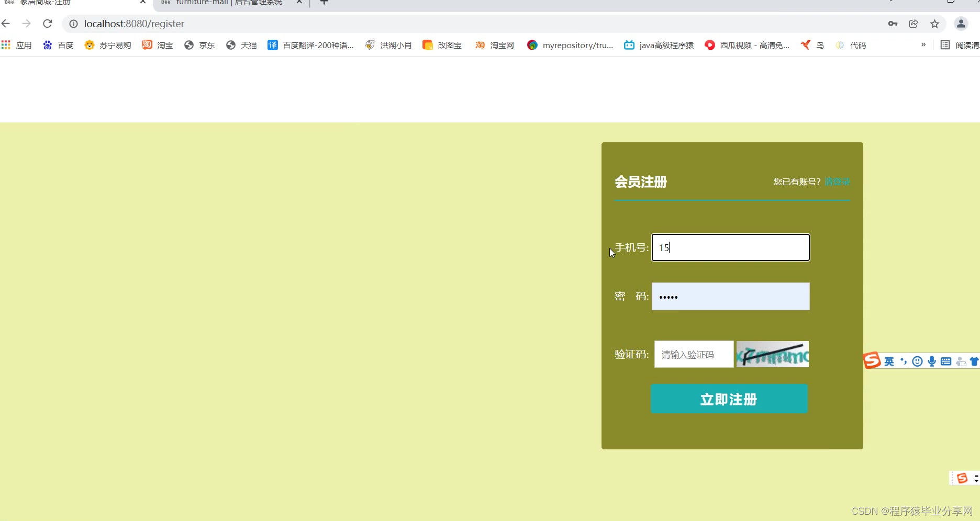Open a new browser tab
The width and height of the screenshot is (980, 521).
pyautogui.click(x=324, y=2)
